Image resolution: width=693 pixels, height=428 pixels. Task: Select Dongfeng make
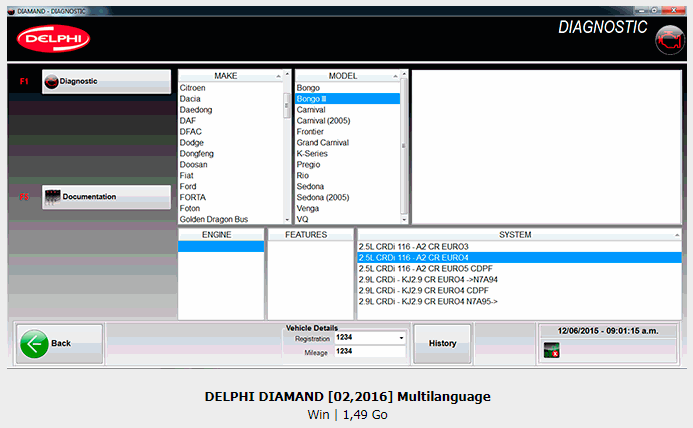[x=230, y=154]
